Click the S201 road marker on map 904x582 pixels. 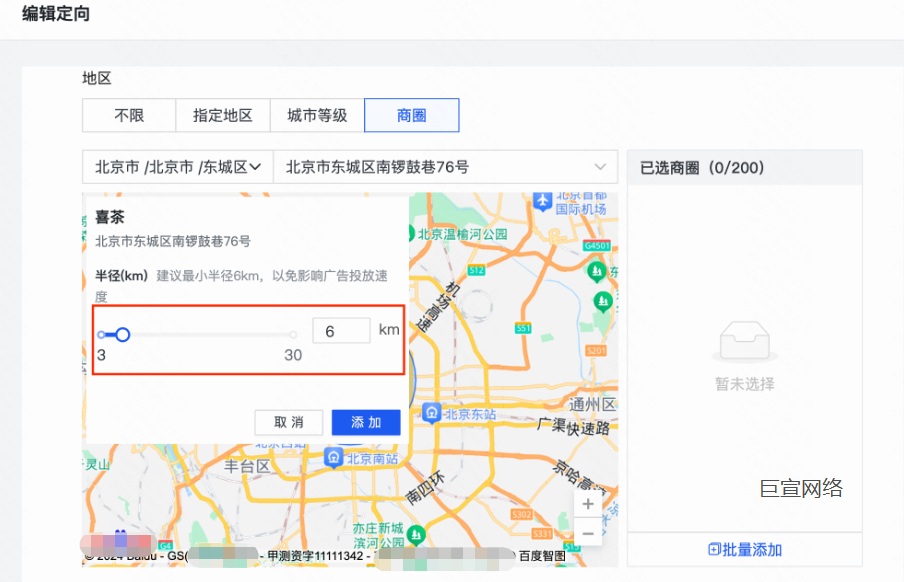(596, 351)
